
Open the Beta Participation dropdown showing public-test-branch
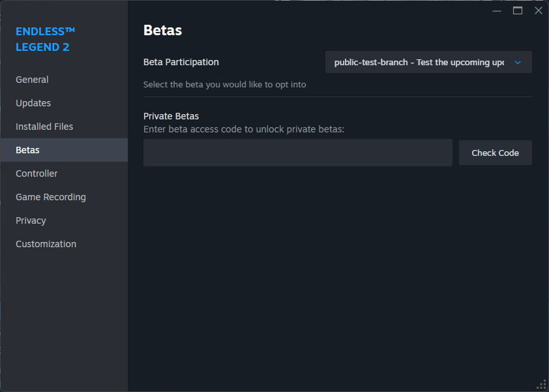coord(419,63)
